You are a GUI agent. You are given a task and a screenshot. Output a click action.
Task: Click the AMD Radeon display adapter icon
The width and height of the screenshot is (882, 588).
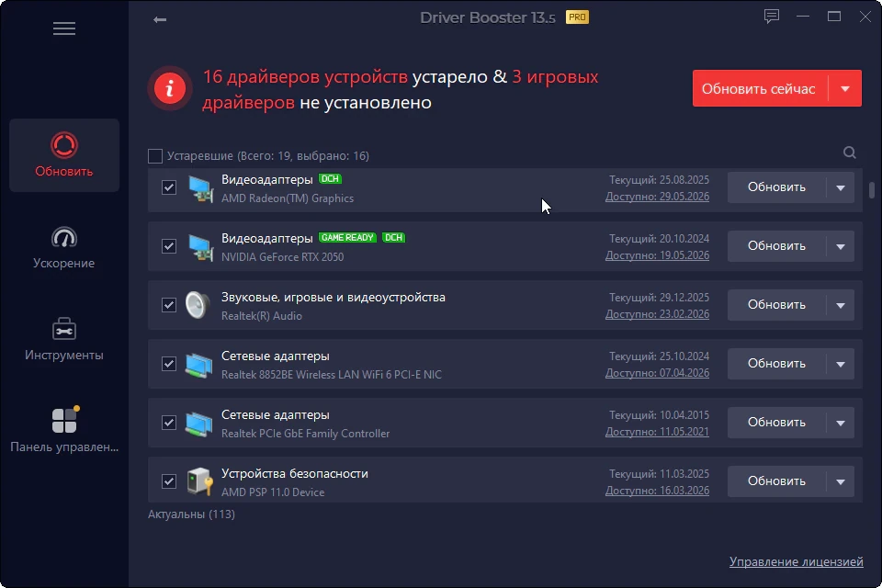(x=199, y=188)
